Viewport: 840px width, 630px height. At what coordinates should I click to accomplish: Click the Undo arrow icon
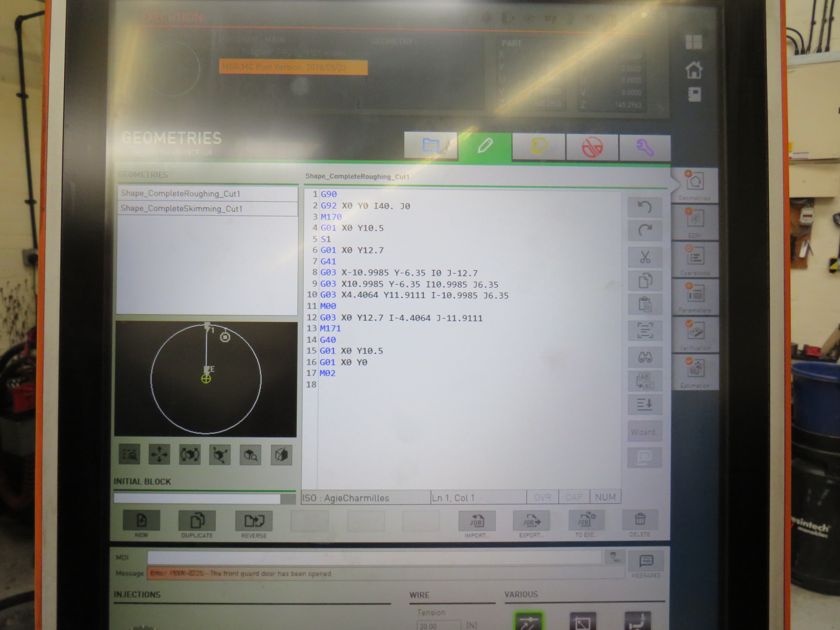(x=644, y=207)
